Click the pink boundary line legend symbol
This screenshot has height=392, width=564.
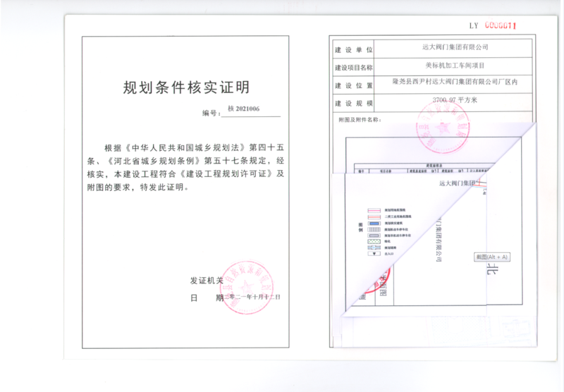[374, 210]
